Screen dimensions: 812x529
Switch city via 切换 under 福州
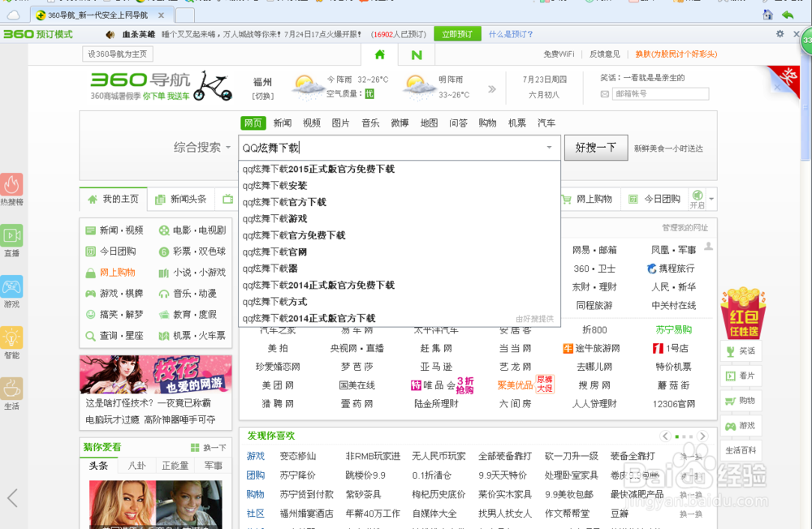[x=262, y=96]
